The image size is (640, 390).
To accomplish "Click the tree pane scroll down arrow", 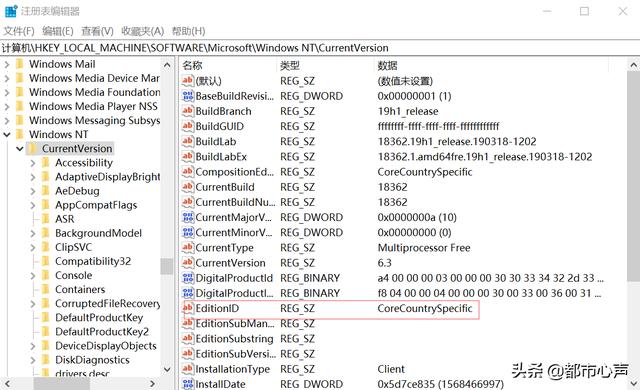I will pyautogui.click(x=167, y=370).
